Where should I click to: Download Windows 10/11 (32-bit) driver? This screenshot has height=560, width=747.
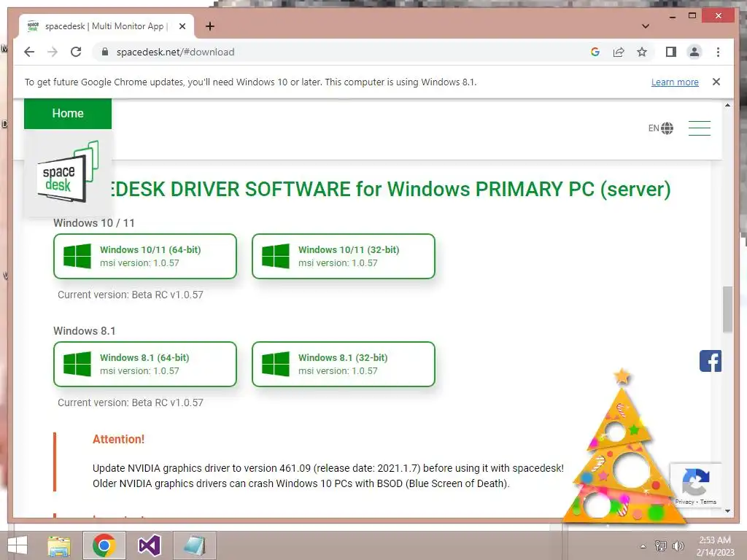pyautogui.click(x=344, y=256)
